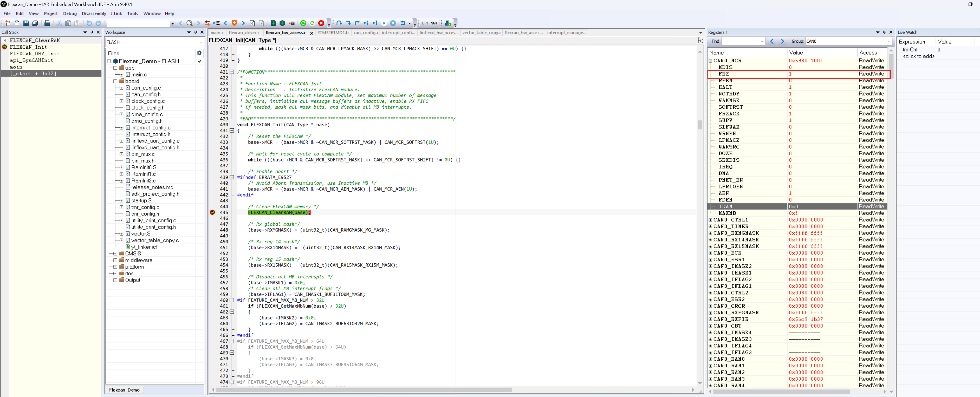
Task: Expand the CMSIS folder in Workspace
Action: click(115, 254)
